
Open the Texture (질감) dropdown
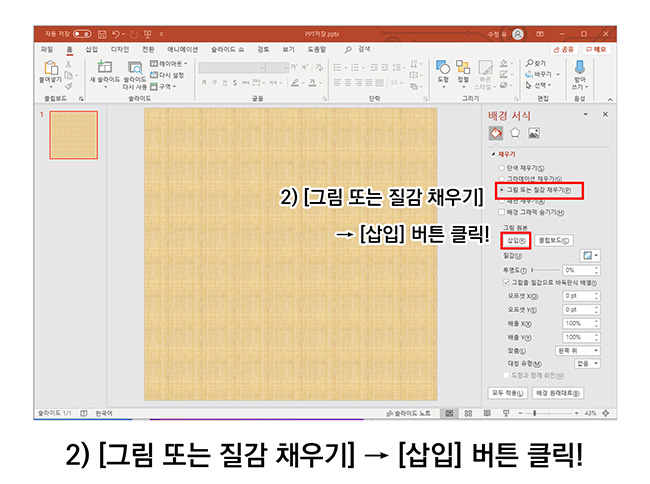point(590,255)
